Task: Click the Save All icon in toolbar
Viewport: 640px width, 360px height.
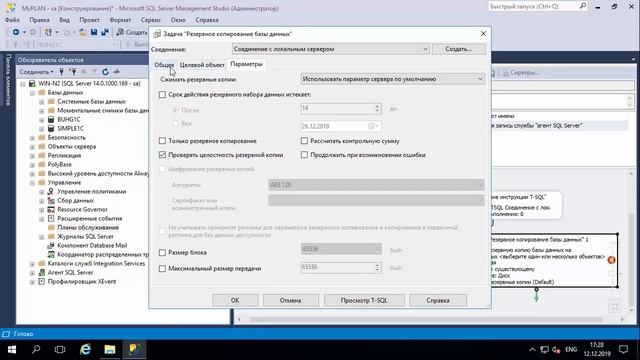Action: [105, 32]
